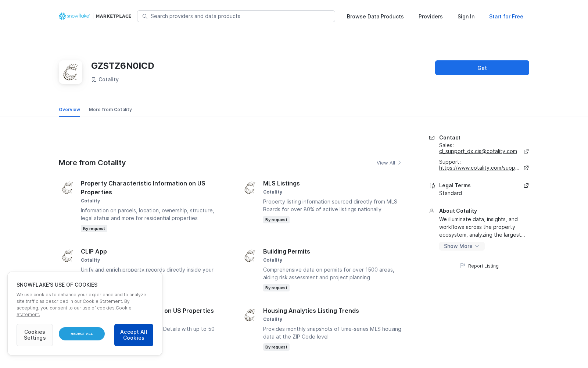Click View All listings link
This screenshot has height=368, width=588.
point(386,163)
